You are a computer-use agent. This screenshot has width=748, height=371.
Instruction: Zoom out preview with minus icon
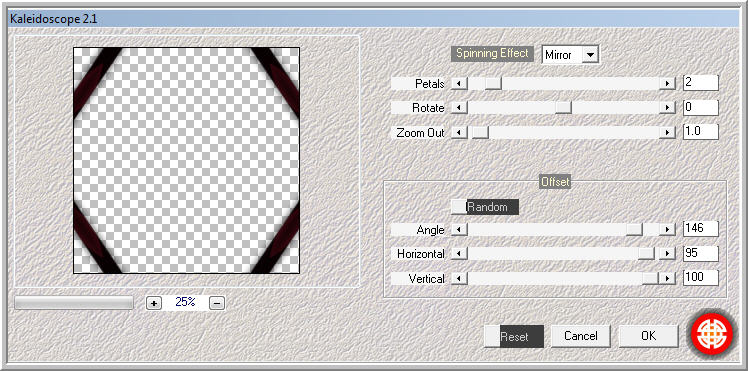tap(217, 303)
